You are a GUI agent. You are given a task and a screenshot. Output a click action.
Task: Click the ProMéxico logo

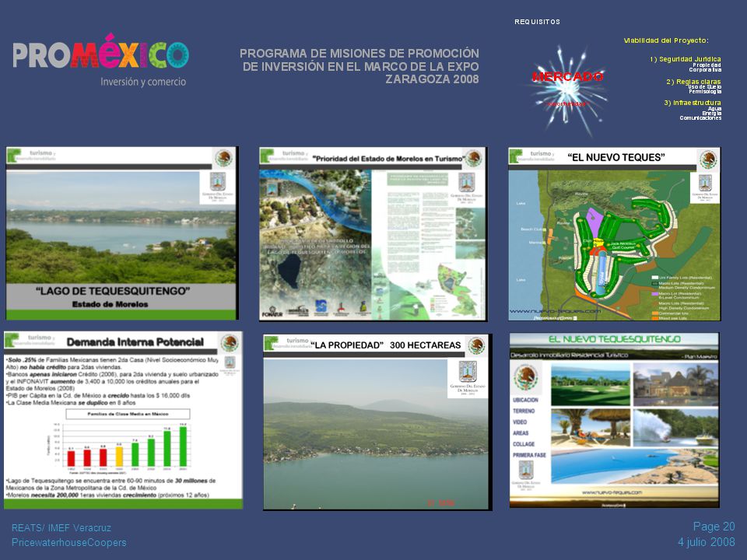(101, 60)
